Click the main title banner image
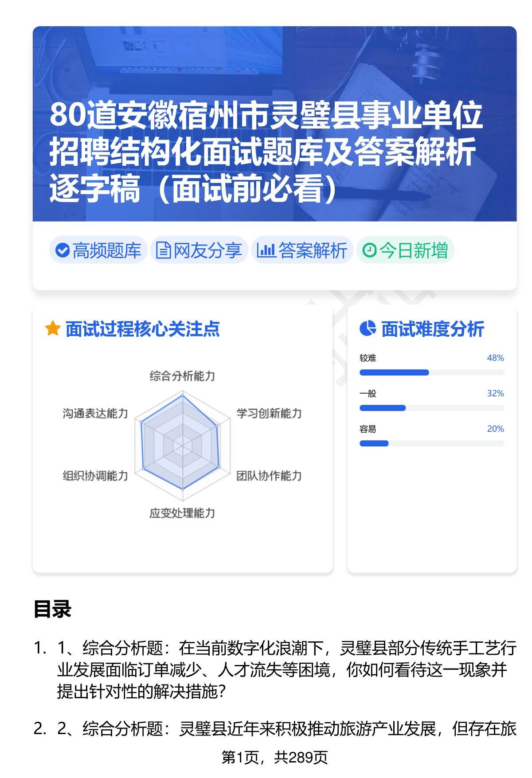This screenshot has height=778, width=532. click(x=274, y=124)
